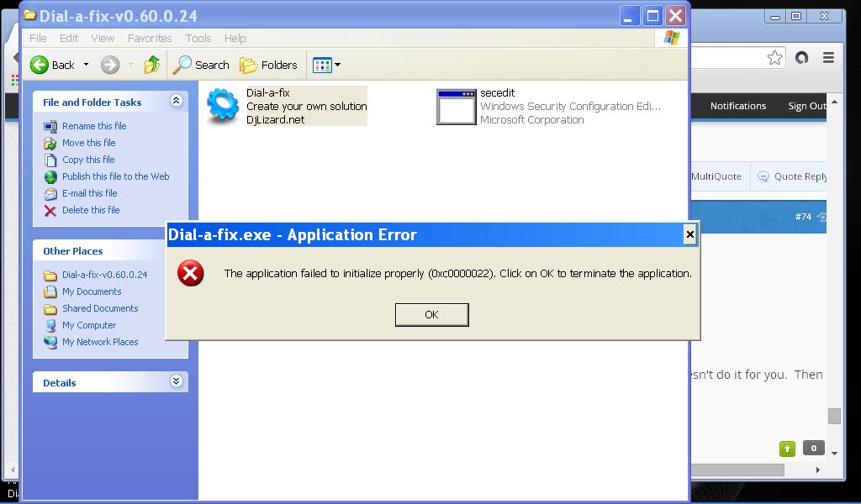Click Delete this file
This screenshot has height=504, width=861.
pyautogui.click(x=91, y=210)
